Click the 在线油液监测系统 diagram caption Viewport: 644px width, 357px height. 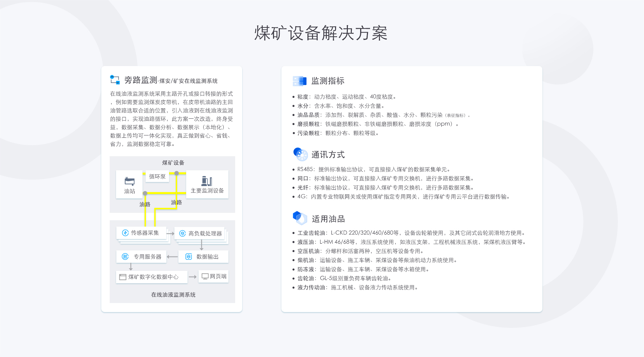click(x=173, y=295)
